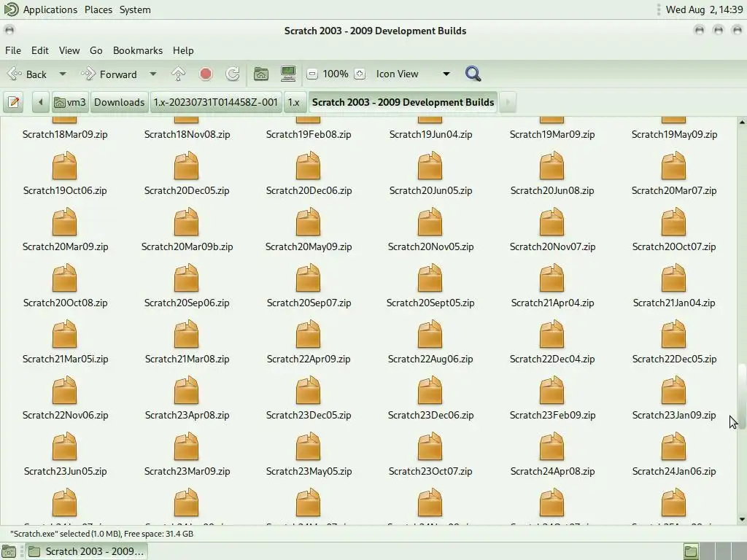Screen dimensions: 747x560
Task: Navigate to 1.x-20230731T014458Z-001 path button
Action: [215, 102]
